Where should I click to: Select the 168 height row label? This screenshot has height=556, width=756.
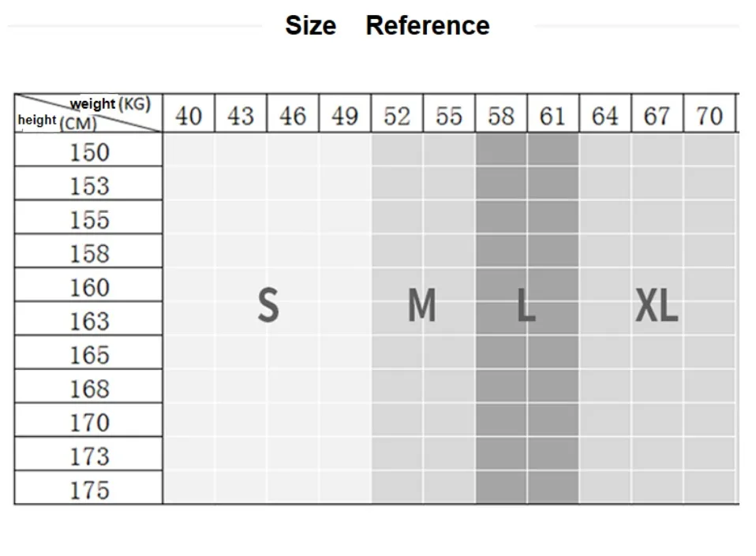click(88, 389)
